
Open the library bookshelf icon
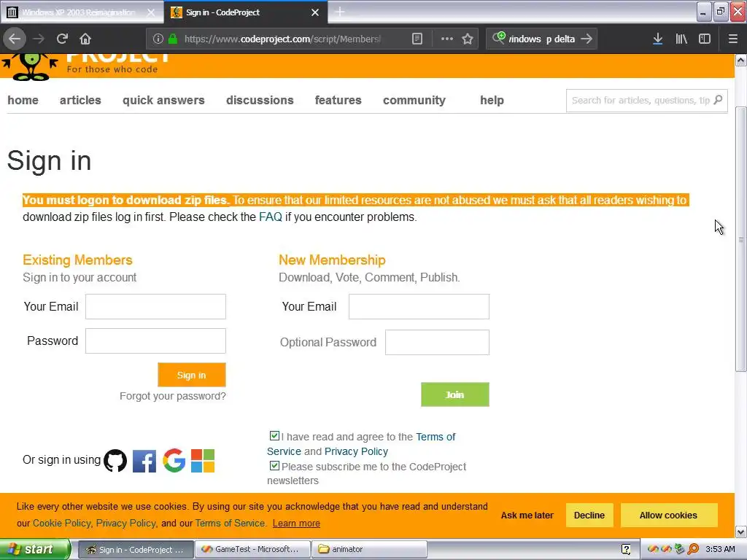coord(681,39)
